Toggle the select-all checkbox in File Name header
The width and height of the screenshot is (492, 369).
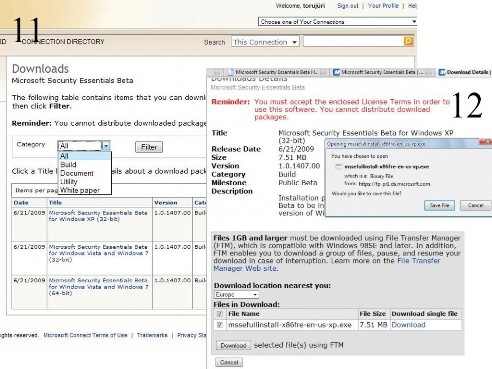pyautogui.click(x=219, y=314)
